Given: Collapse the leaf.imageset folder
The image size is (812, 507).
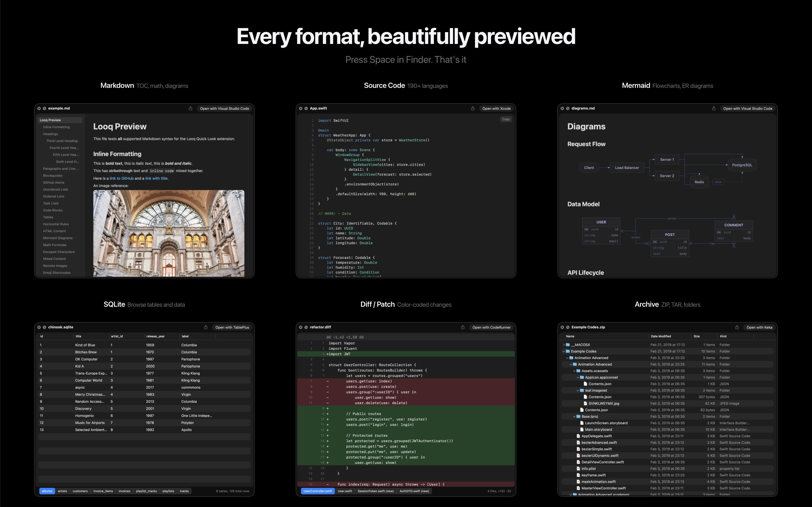Looking at the screenshot, I should pyautogui.click(x=578, y=390).
